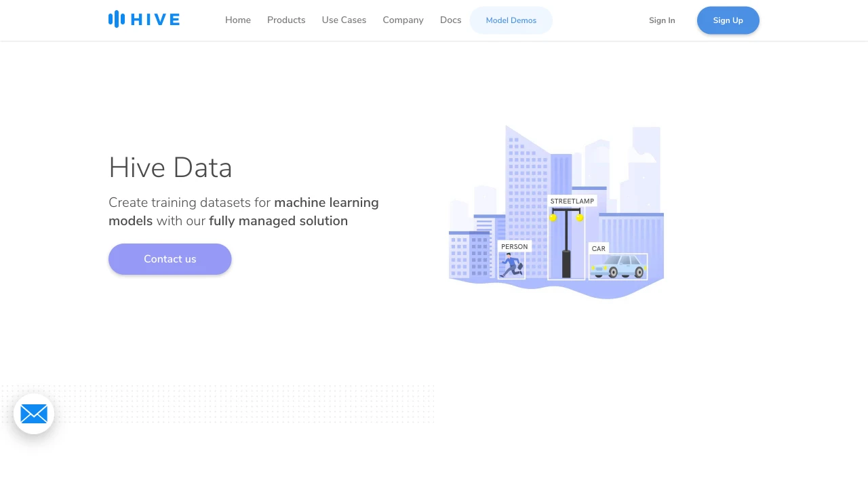The height and width of the screenshot is (483, 868).
Task: Open the Use Cases menu
Action: pos(344,20)
